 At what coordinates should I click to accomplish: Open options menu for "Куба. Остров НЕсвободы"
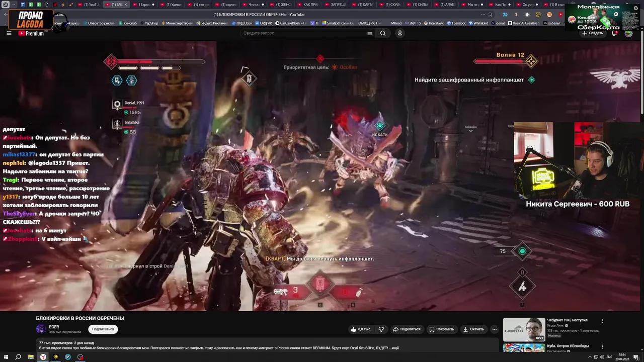click(x=602, y=347)
